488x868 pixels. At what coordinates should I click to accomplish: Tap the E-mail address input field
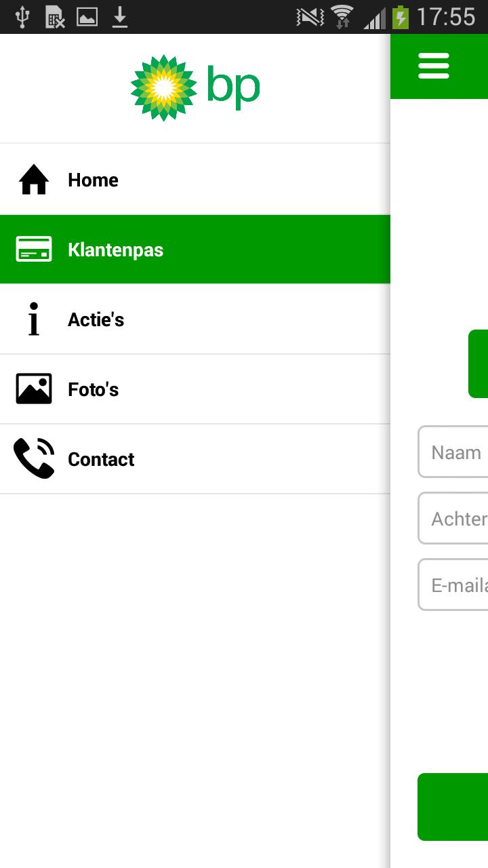(454, 585)
